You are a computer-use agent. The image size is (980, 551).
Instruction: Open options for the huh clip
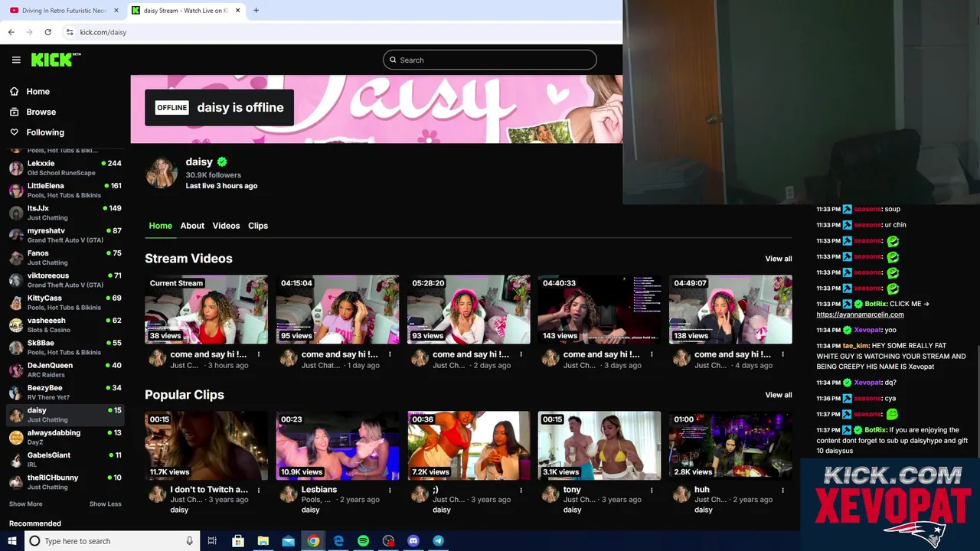tap(782, 490)
